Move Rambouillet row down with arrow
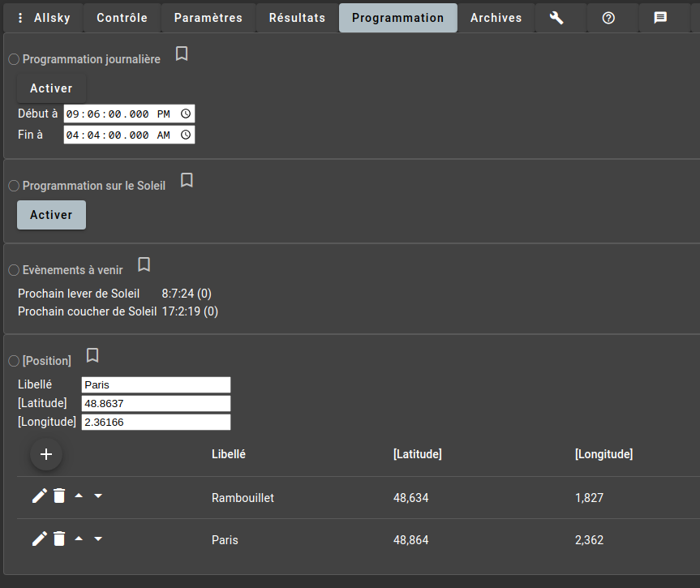The width and height of the screenshot is (700, 588). pyautogui.click(x=98, y=496)
